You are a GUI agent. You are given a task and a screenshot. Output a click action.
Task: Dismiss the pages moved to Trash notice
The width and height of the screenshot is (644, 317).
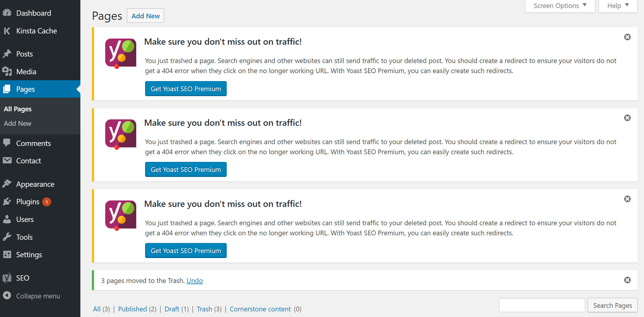627,280
